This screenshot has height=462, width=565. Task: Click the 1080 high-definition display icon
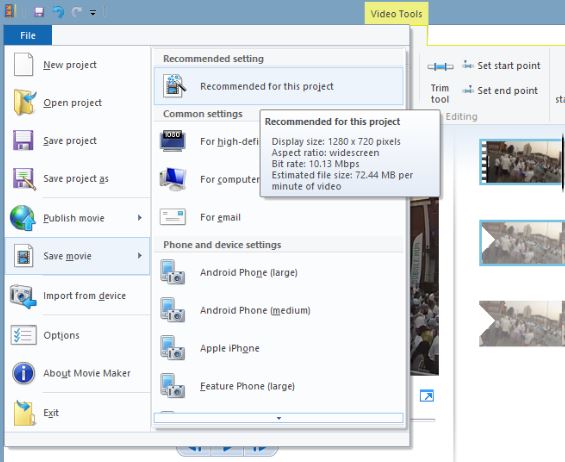[x=173, y=141]
